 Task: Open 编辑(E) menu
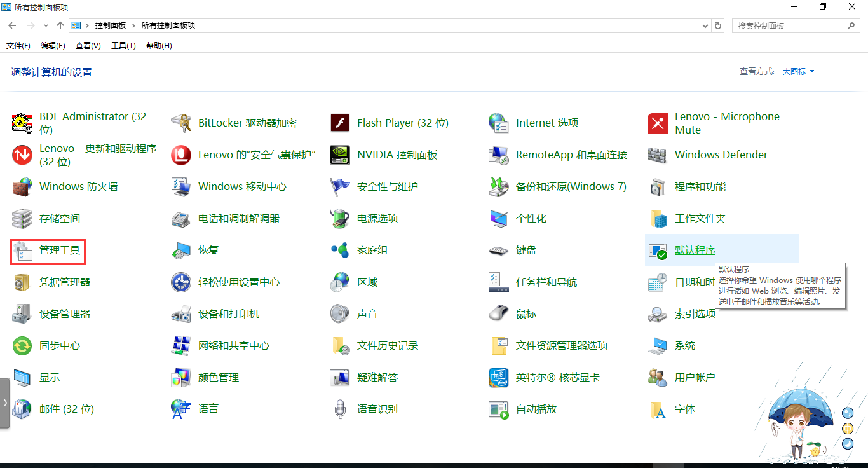pyautogui.click(x=53, y=46)
